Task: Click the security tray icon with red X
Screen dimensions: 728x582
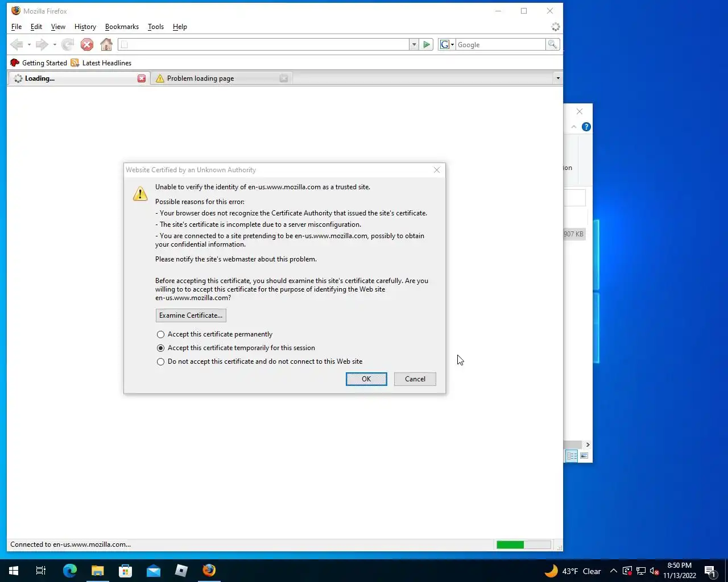Action: click(627, 571)
